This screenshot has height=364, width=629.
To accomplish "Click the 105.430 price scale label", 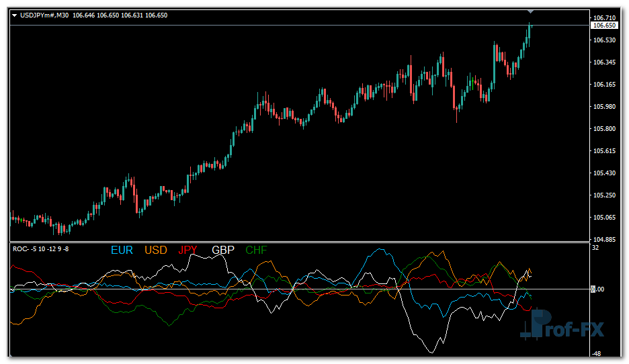I will tap(605, 173).
